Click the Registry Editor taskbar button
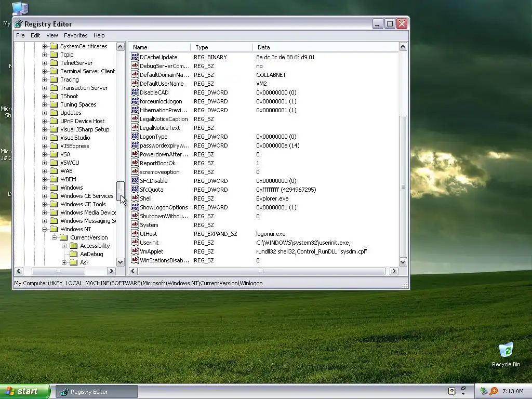This screenshot has width=532, height=399. (97, 392)
